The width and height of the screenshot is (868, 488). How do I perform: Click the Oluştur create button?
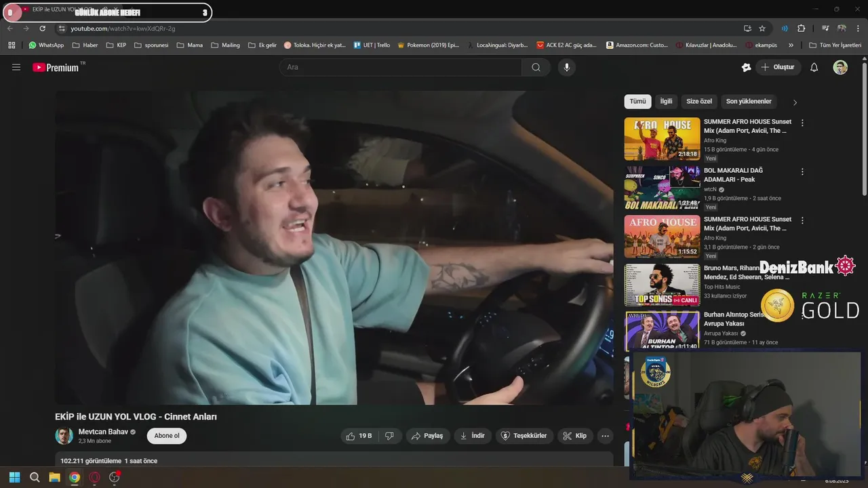(x=778, y=67)
